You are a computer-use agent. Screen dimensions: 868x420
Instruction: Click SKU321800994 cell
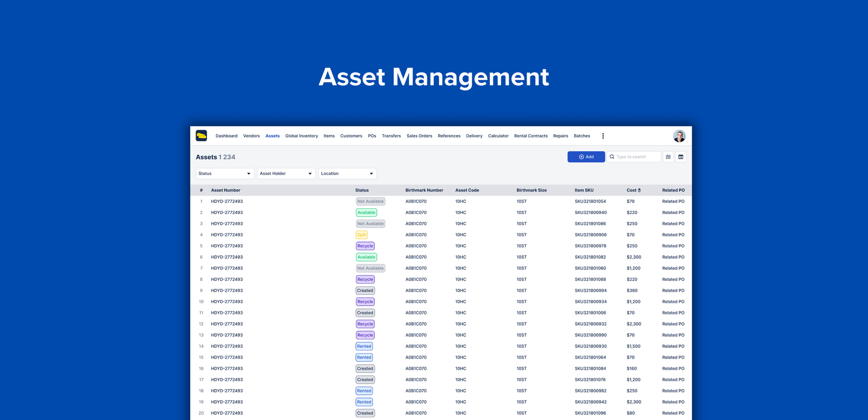[x=591, y=290]
